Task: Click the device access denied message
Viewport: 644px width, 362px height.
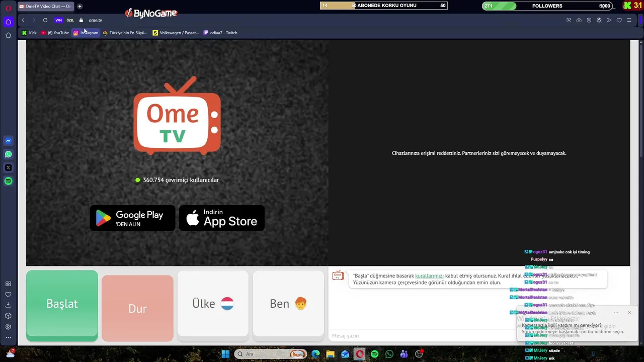Action: coord(479,153)
